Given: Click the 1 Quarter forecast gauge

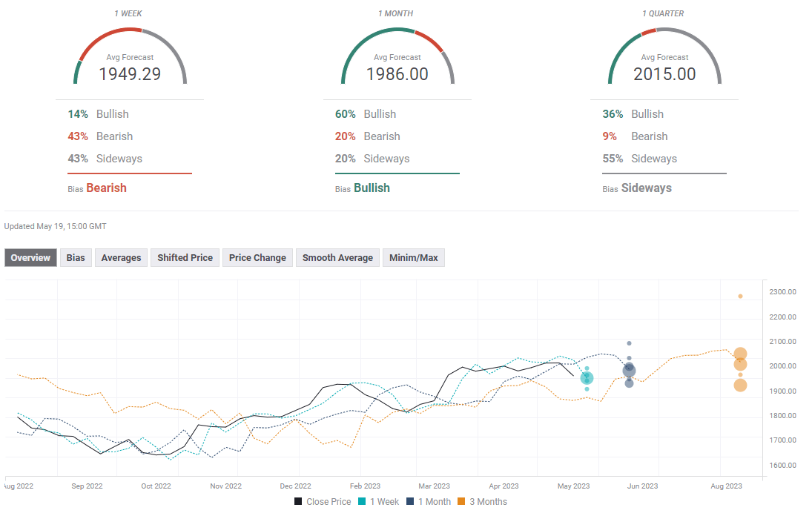Looking at the screenshot, I should click(x=664, y=59).
